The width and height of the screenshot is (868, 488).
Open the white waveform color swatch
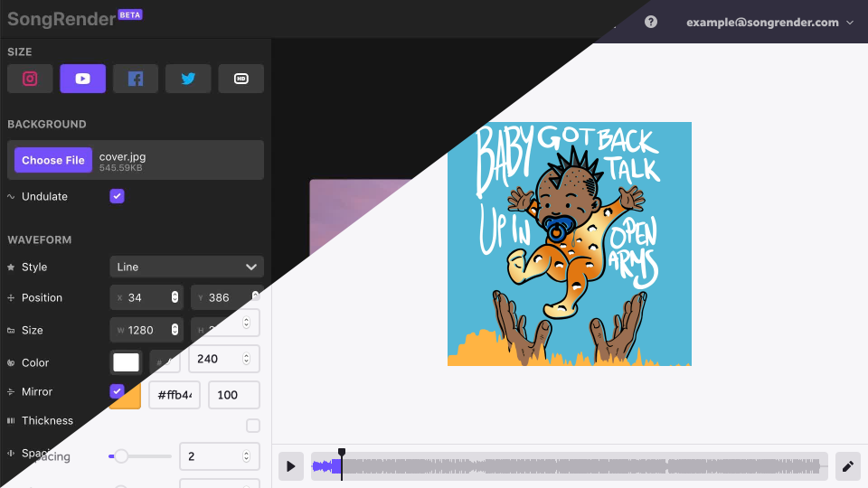(x=126, y=362)
